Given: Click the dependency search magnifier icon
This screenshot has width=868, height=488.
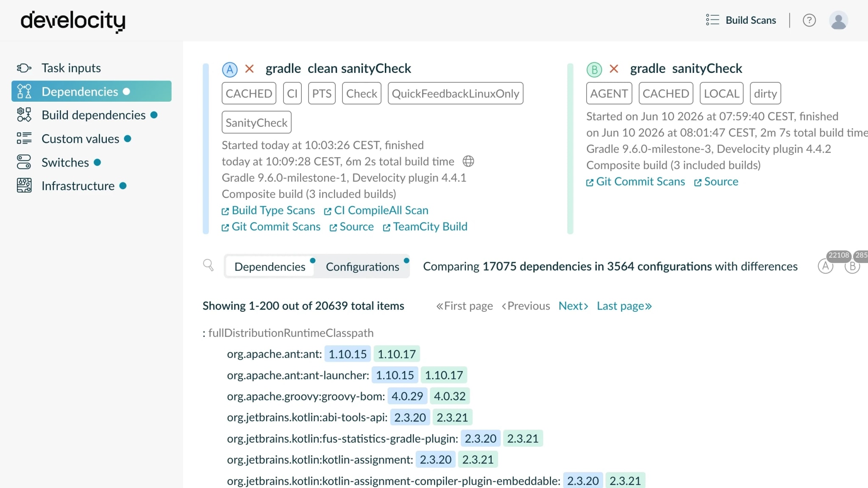Looking at the screenshot, I should pos(208,266).
